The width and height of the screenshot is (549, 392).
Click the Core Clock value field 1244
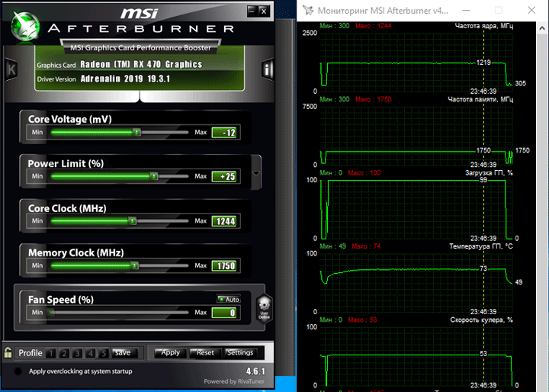(x=225, y=221)
